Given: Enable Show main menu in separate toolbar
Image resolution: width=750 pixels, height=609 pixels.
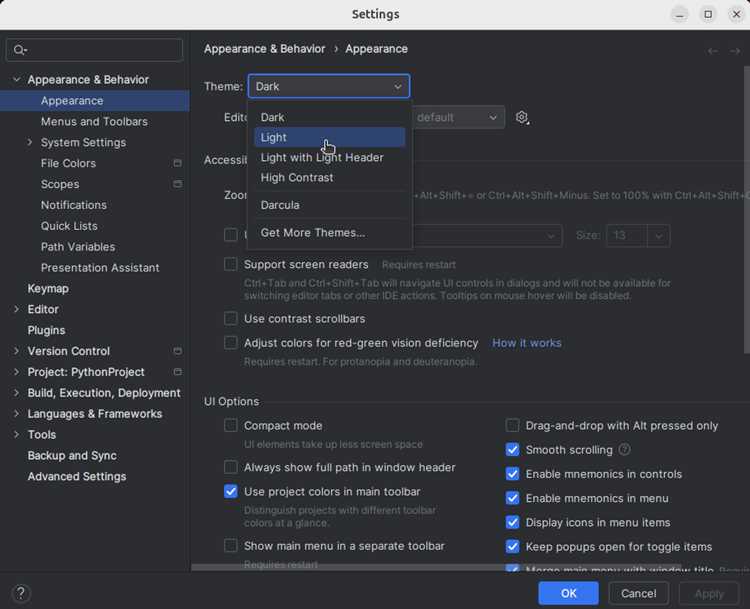Looking at the screenshot, I should click(x=231, y=545).
